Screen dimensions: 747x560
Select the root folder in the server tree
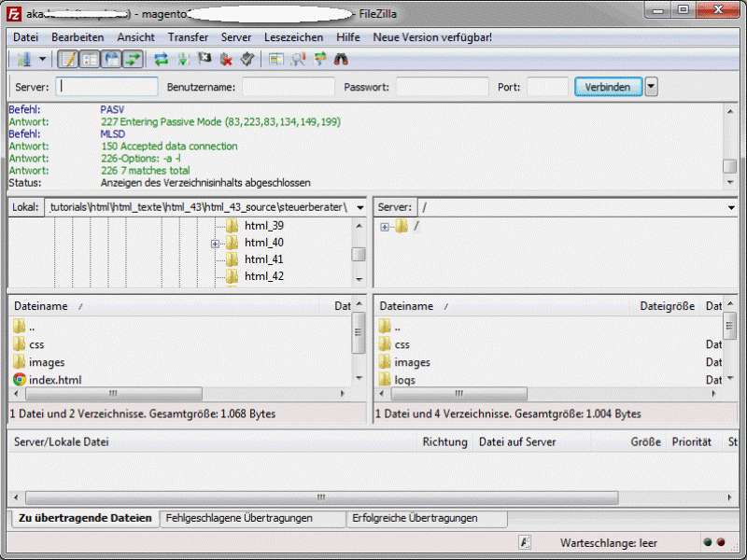click(416, 226)
